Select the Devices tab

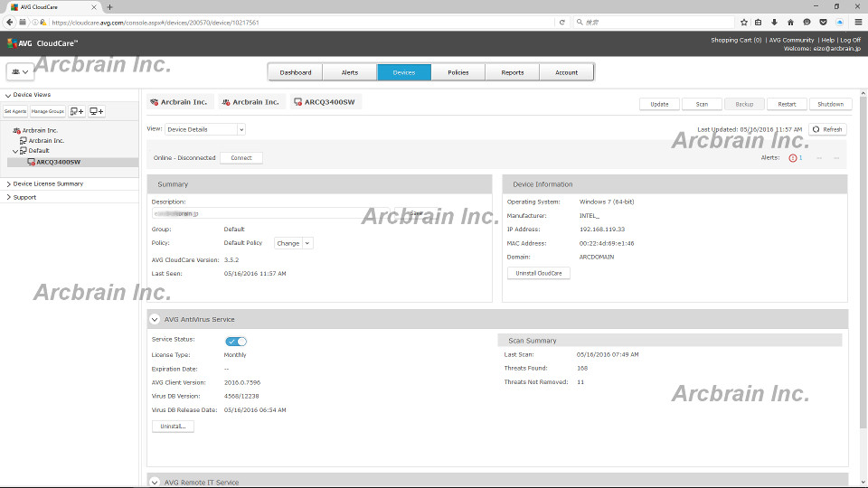pos(403,72)
